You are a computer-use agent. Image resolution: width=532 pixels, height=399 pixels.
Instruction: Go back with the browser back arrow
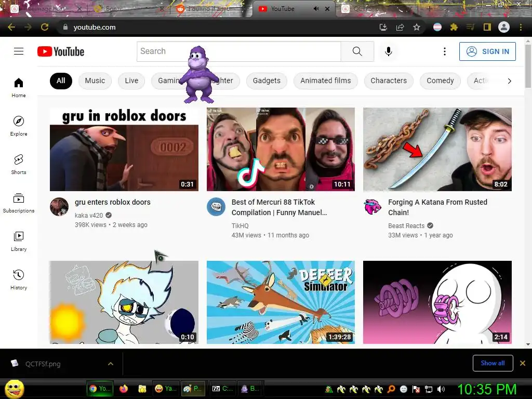point(11,27)
